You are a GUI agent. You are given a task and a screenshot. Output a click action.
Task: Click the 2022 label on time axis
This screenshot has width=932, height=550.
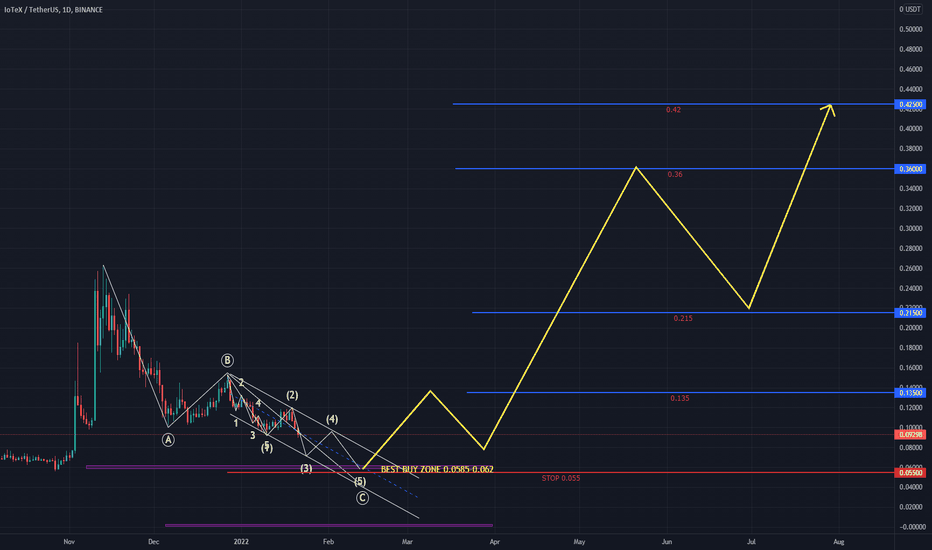tap(241, 542)
